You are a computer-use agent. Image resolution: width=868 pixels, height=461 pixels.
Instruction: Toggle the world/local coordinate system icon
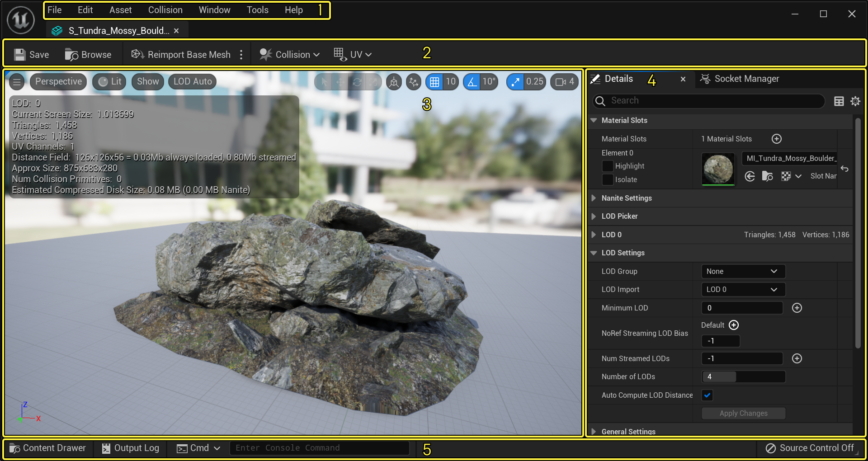click(394, 82)
